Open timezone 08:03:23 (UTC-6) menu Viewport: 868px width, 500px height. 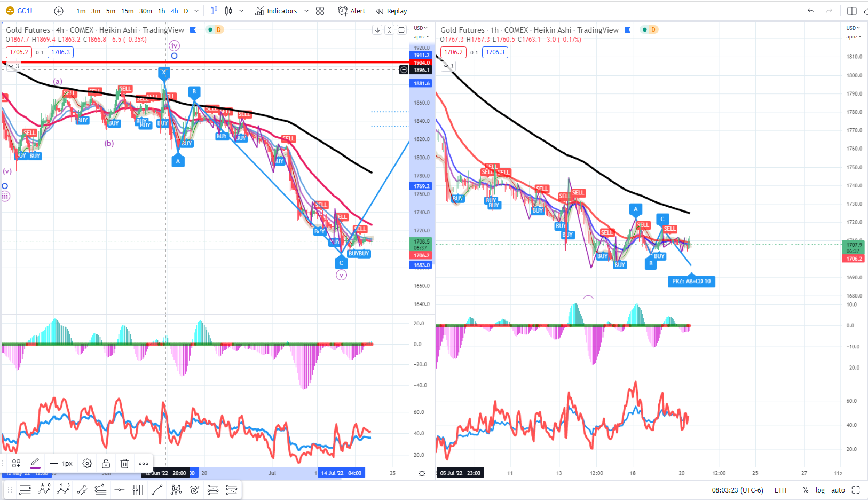[737, 490]
